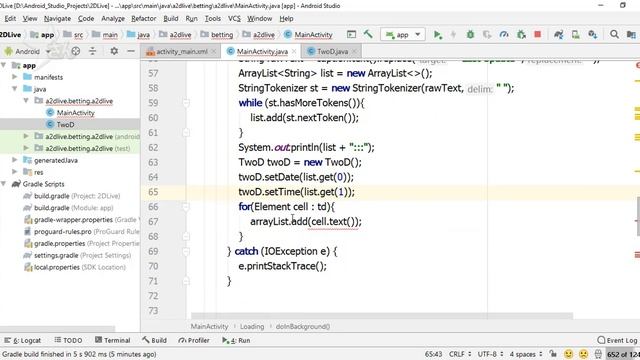Open the VCS menu
640x360 pixels.
[x=234, y=19]
